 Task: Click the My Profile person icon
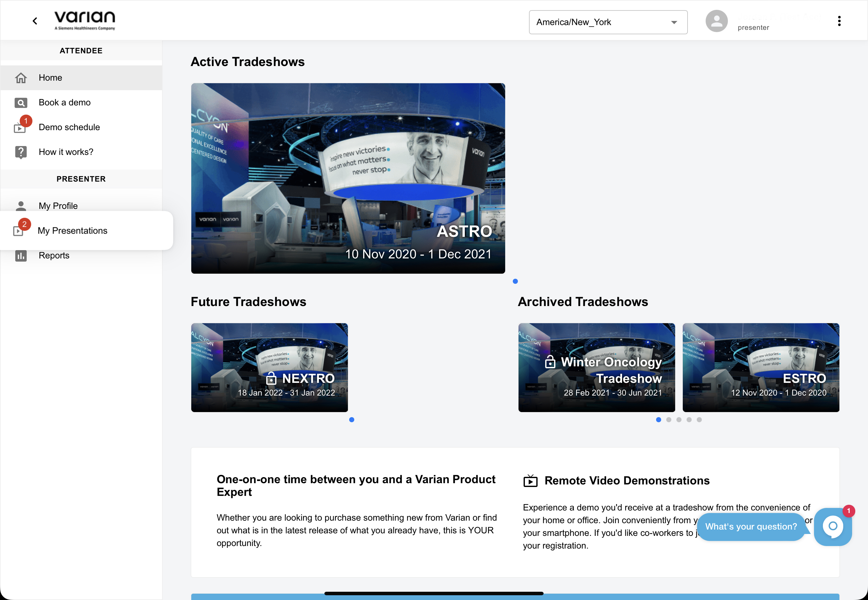(x=21, y=206)
